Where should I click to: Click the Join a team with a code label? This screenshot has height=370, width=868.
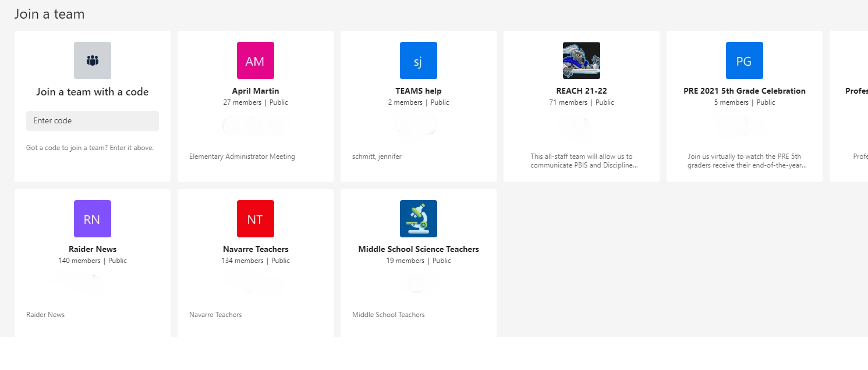click(93, 92)
